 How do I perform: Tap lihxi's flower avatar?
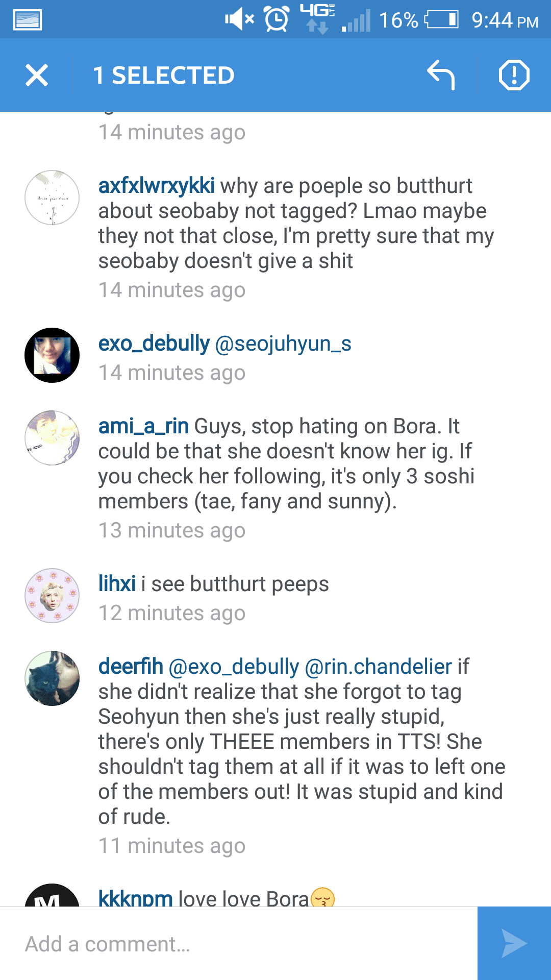coord(52,596)
